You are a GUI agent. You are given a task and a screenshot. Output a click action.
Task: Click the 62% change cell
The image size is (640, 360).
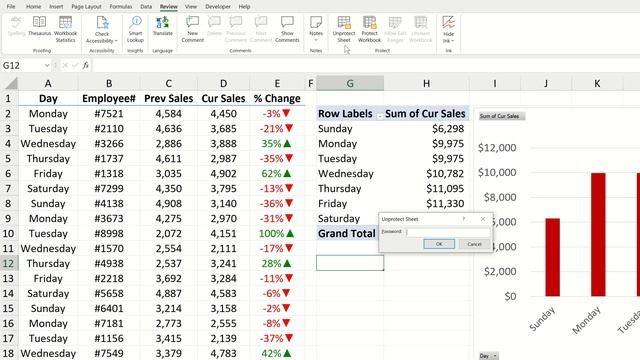tap(277, 174)
